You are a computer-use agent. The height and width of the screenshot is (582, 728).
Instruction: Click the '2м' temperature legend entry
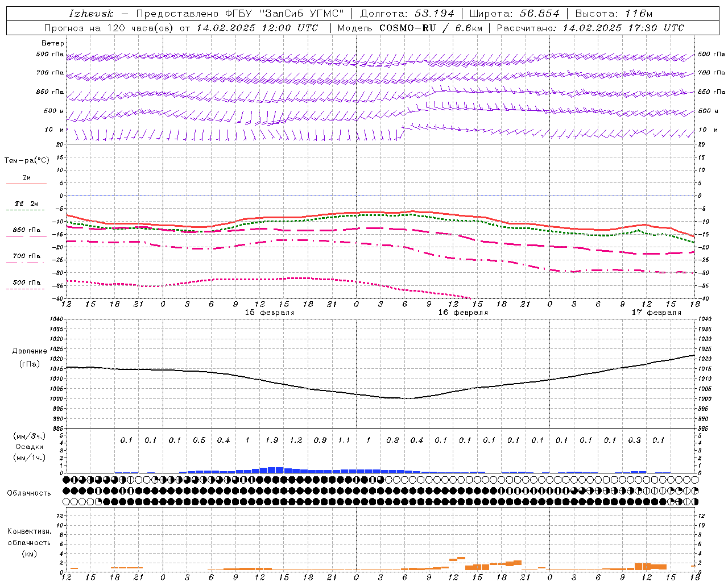click(27, 178)
